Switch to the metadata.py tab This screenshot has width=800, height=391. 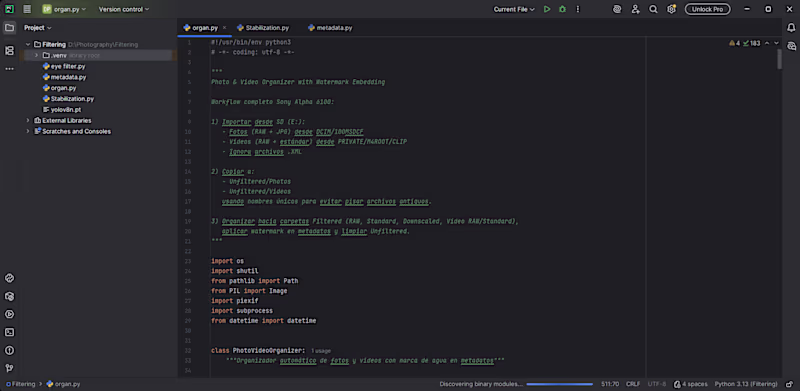click(x=330, y=28)
